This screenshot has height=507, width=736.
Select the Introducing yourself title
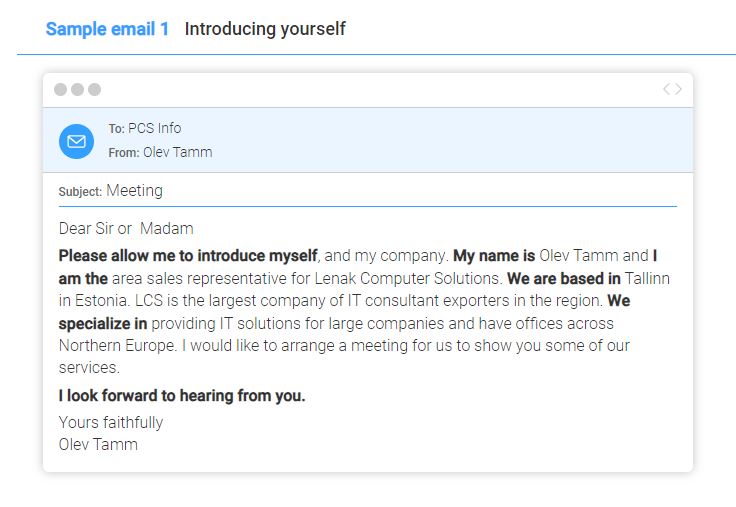point(265,29)
